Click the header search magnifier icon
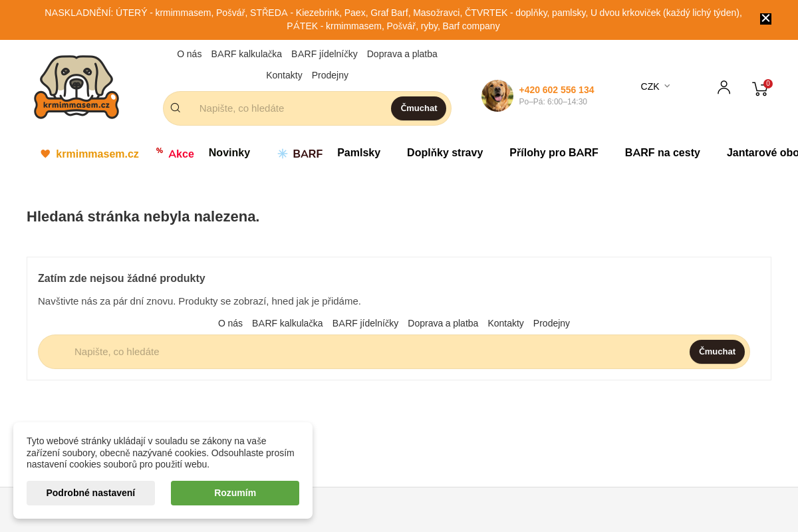The height and width of the screenshot is (532, 798). [x=176, y=108]
